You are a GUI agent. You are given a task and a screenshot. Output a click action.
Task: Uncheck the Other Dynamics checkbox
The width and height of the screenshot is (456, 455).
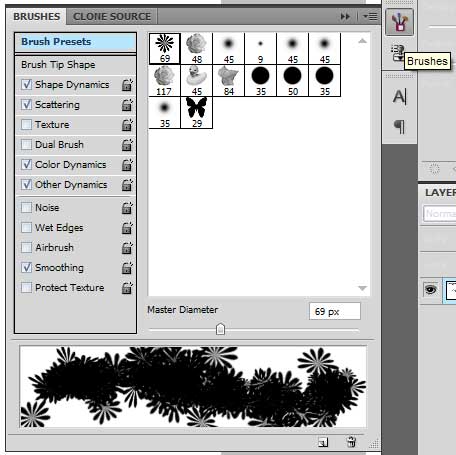26,184
